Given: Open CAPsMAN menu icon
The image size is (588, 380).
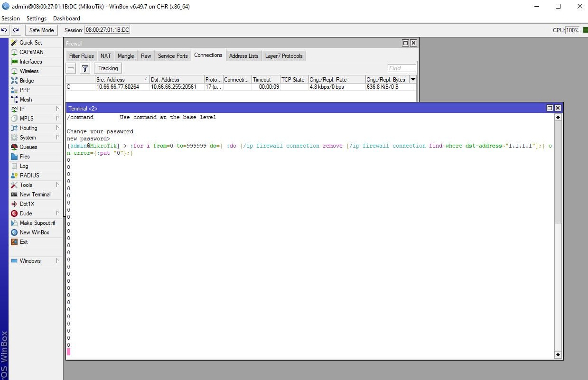Looking at the screenshot, I should [x=14, y=52].
